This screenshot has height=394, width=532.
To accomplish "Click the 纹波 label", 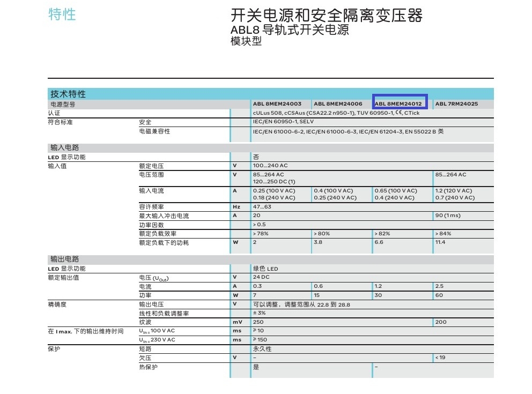I will (x=145, y=322).
